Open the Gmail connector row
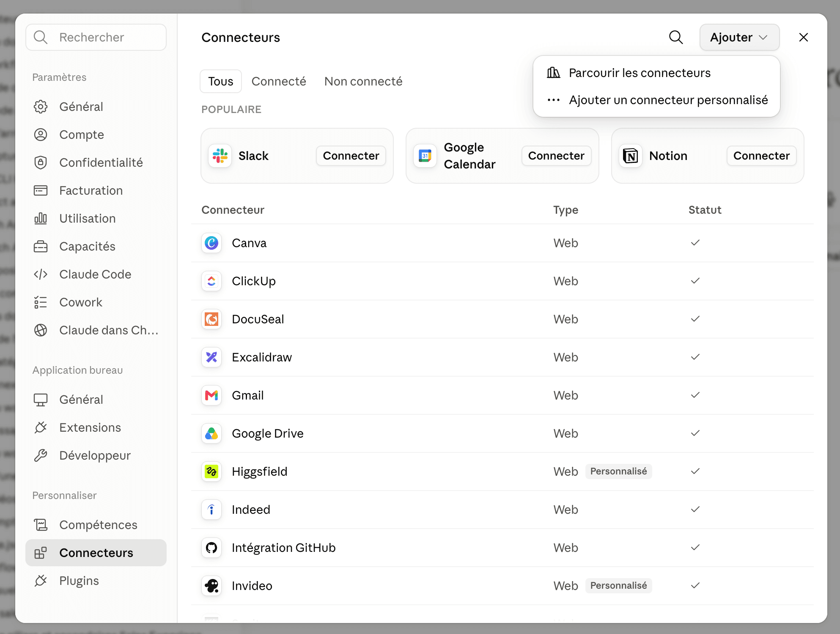The height and width of the screenshot is (634, 840). pos(502,395)
